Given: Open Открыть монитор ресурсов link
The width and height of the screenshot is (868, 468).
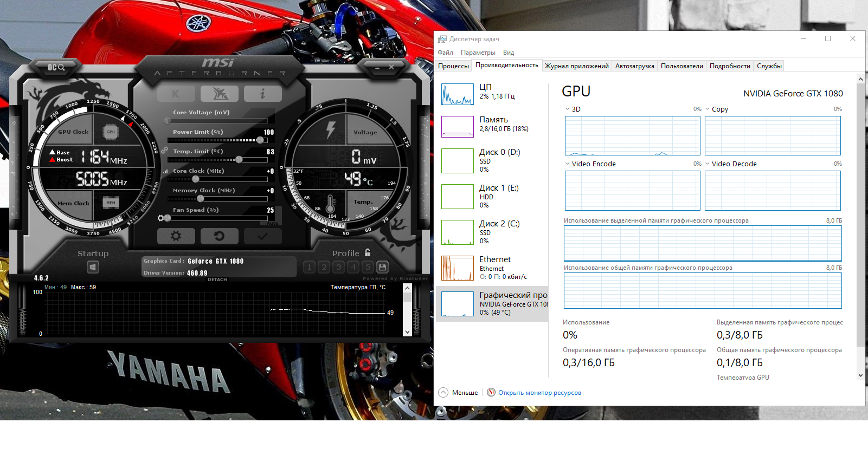Looking at the screenshot, I should tap(534, 393).
